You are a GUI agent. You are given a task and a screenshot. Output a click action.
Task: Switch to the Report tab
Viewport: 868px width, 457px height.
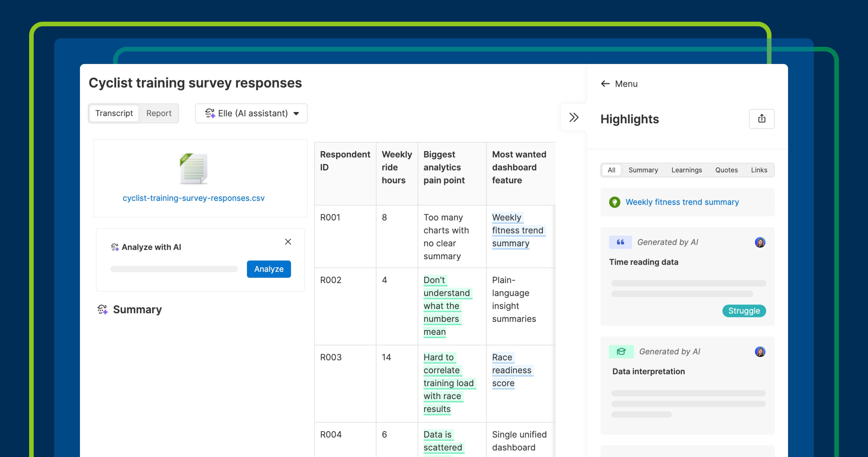tap(159, 113)
